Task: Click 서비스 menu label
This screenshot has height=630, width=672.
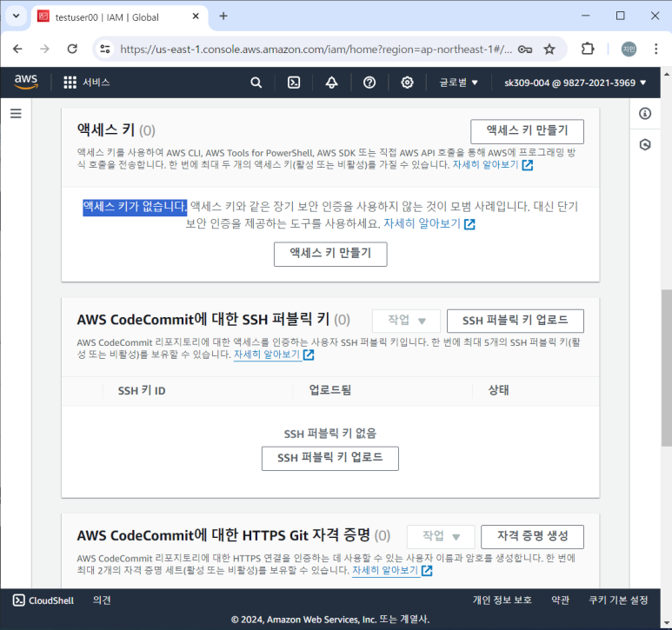Action: pos(96,83)
